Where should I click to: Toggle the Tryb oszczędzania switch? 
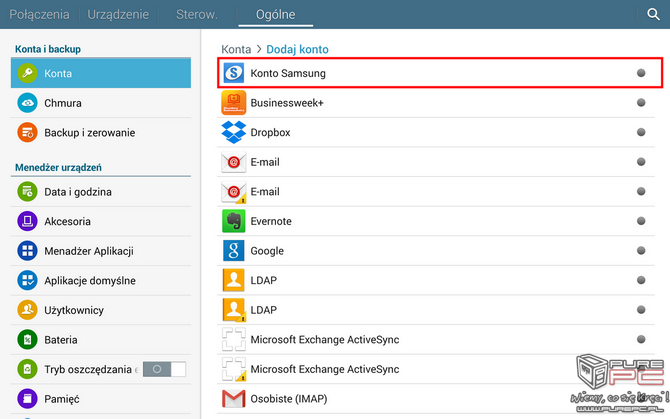[164, 370]
